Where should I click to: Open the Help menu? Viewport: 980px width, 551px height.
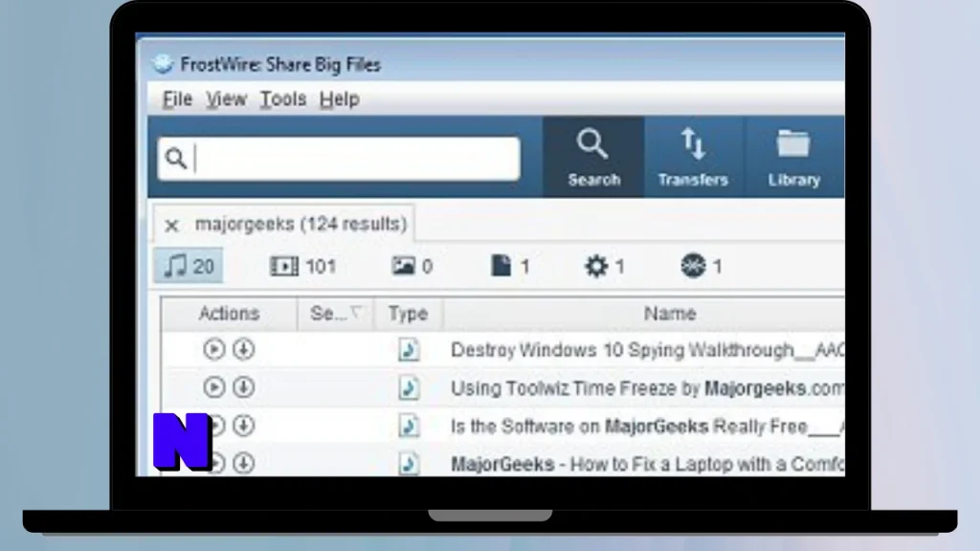coord(340,99)
